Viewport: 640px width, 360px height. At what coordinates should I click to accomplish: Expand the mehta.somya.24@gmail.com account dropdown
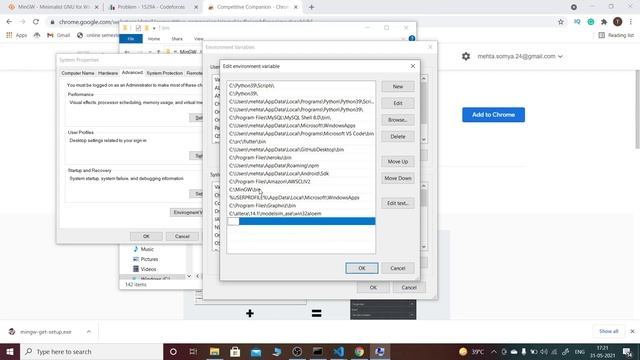pos(520,56)
